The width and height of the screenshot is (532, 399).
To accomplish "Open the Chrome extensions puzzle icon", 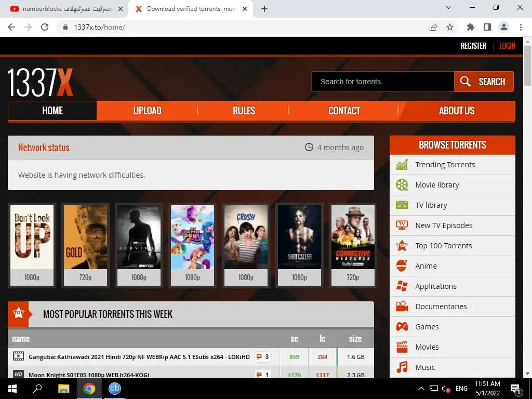I will 471,27.
